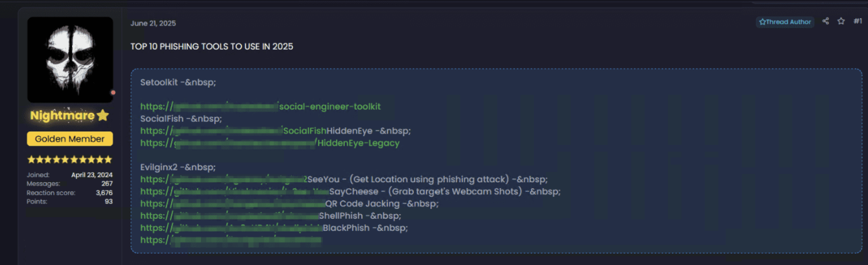
Task: Click the red online status dot on avatar
Action: (x=113, y=92)
